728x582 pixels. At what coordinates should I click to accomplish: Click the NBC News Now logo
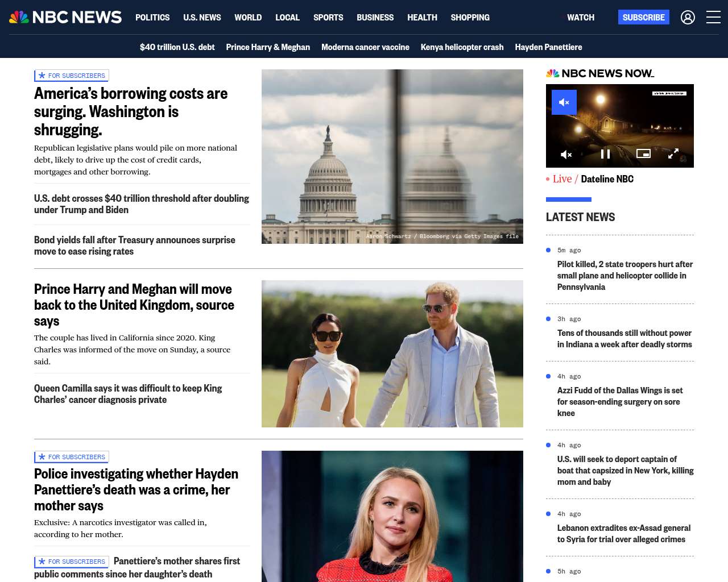[x=600, y=73]
